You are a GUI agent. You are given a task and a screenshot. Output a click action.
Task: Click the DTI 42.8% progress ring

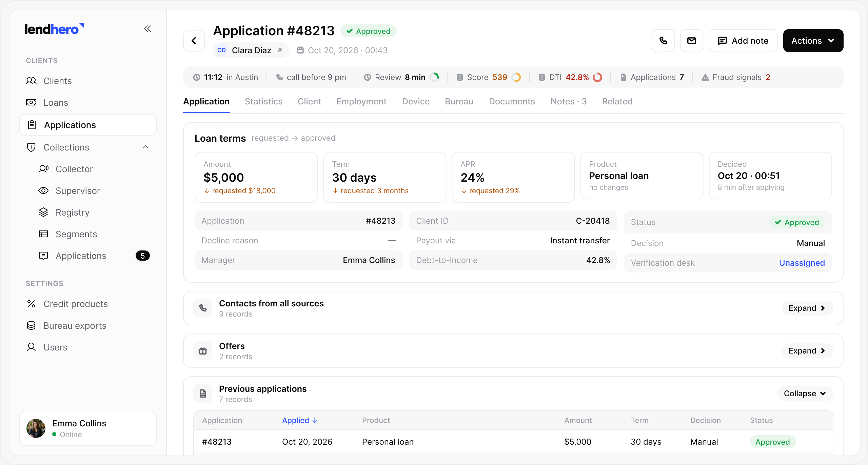[x=597, y=77]
